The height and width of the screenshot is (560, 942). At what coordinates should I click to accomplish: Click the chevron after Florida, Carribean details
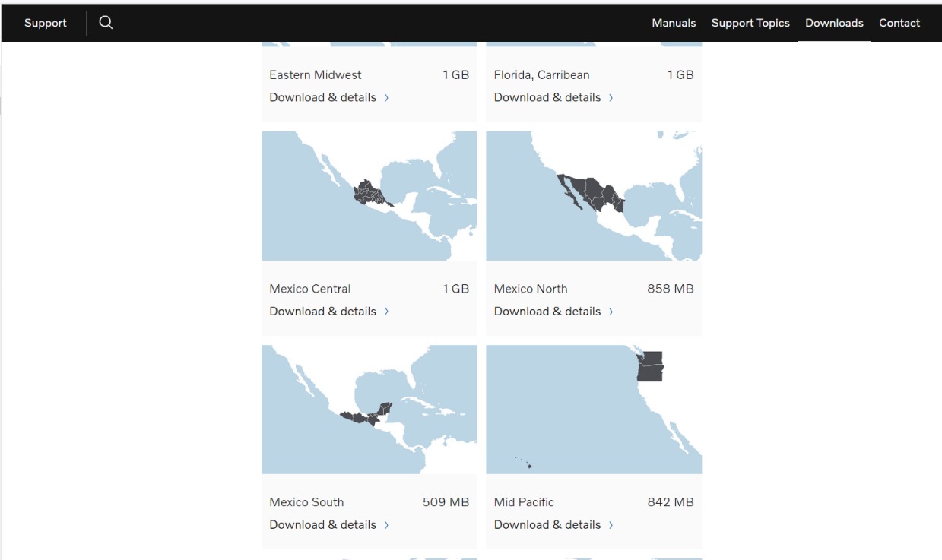tap(611, 98)
